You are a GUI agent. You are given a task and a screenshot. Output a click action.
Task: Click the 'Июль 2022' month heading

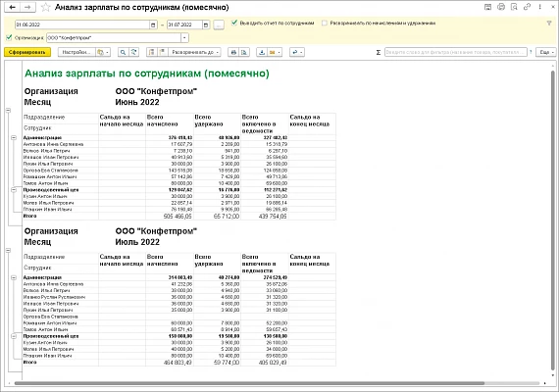(137, 242)
